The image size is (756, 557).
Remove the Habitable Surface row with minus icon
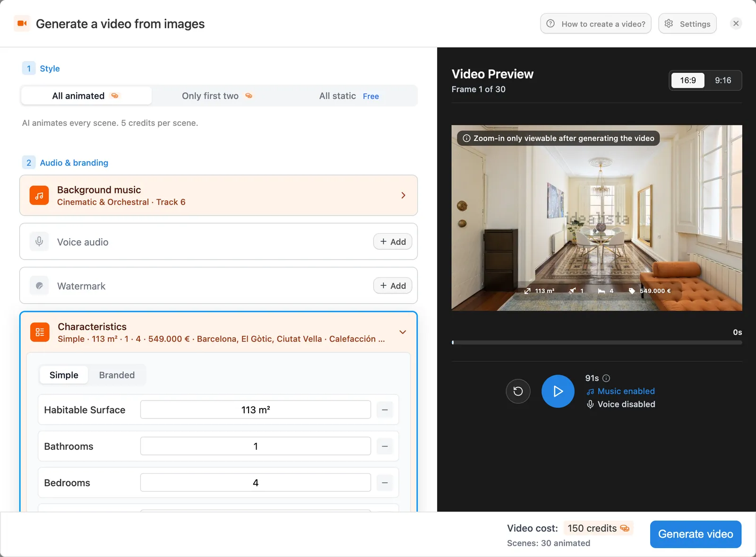point(385,409)
